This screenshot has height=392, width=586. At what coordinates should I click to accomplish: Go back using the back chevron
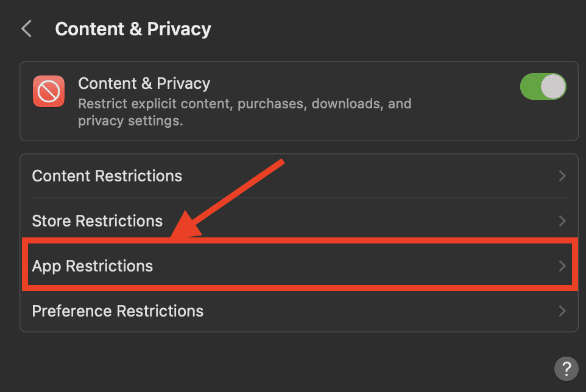[x=26, y=29]
